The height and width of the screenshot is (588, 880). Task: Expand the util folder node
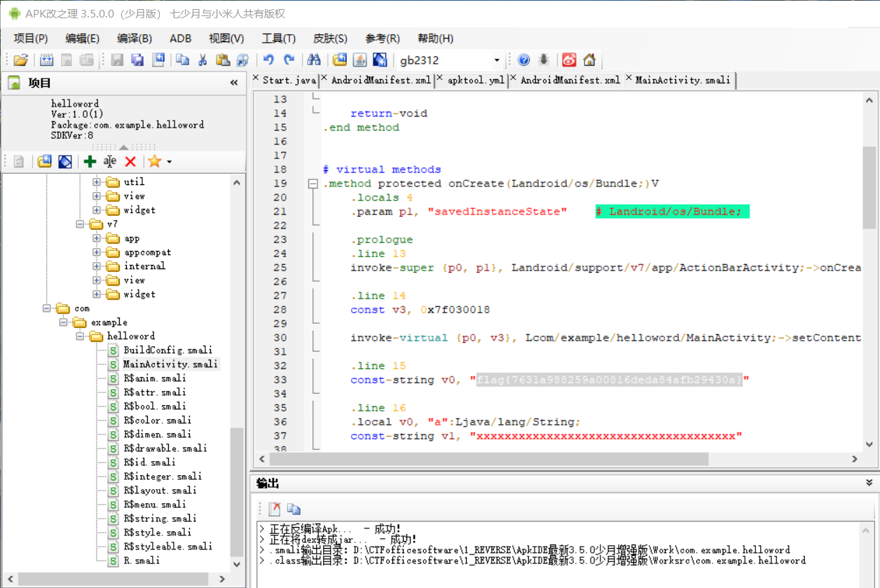tap(97, 182)
